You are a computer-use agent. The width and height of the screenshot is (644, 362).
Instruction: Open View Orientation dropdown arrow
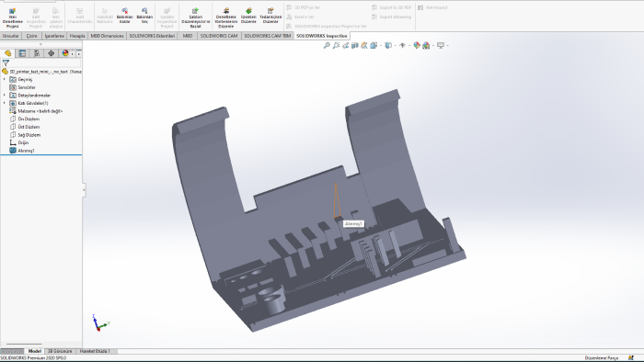click(381, 46)
